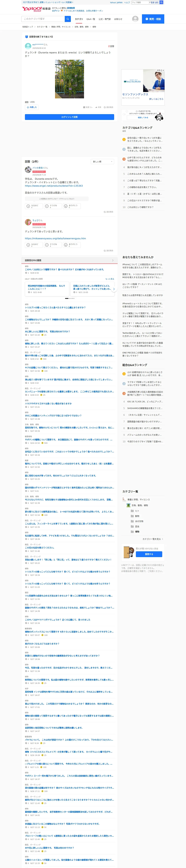Click なるほど reaction on パリの青空♪ answer
Image resolution: width=186 pixels, height=868 pixels.
[34, 206]
